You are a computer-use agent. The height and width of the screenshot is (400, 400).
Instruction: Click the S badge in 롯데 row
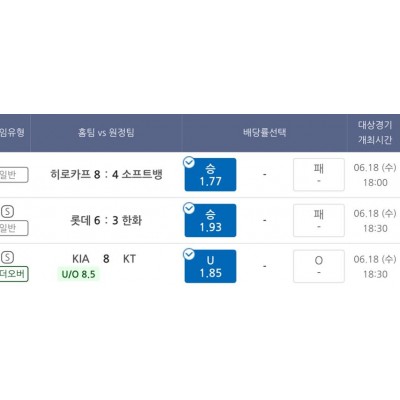[x=8, y=211]
